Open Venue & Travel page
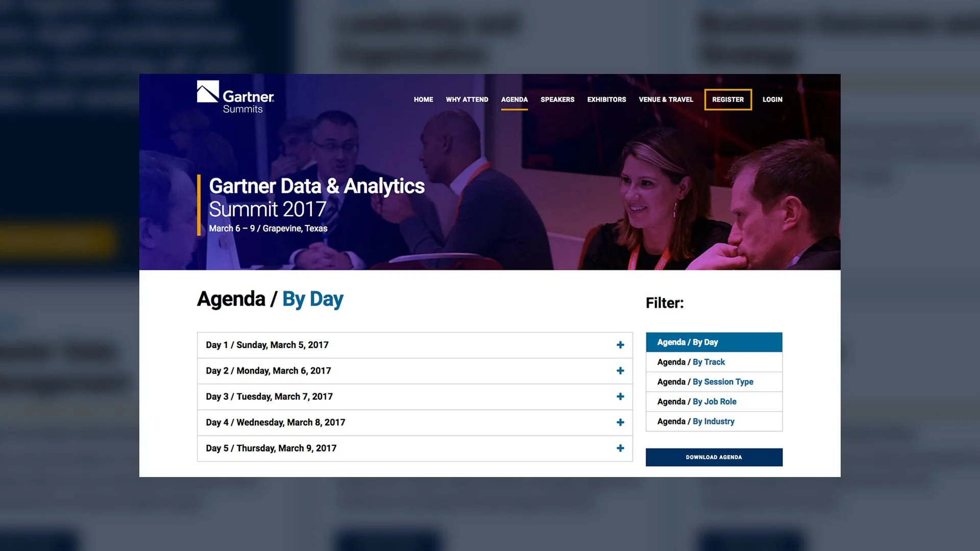The height and width of the screenshot is (551, 980). coord(666,99)
